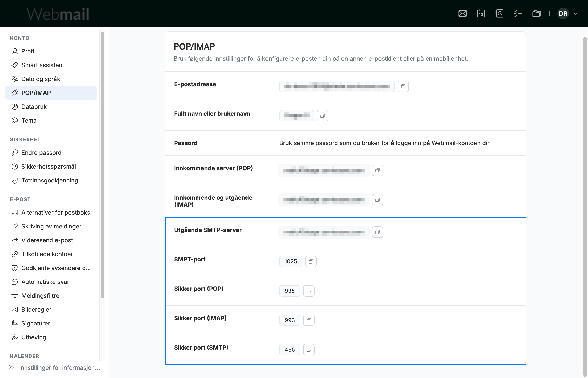Go to Skriving av meldinger
This screenshot has height=378, width=588.
[x=51, y=226]
